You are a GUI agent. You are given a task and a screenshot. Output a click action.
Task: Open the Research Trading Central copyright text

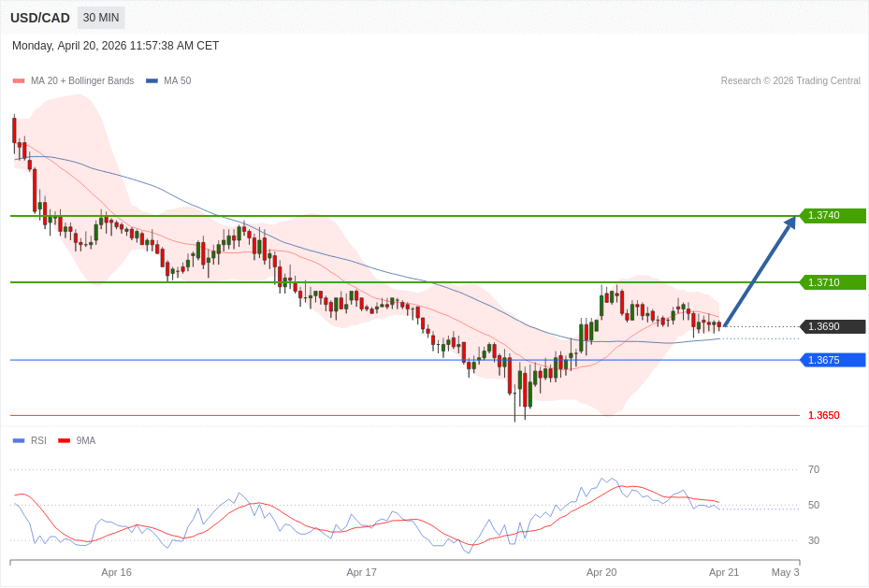(x=790, y=81)
